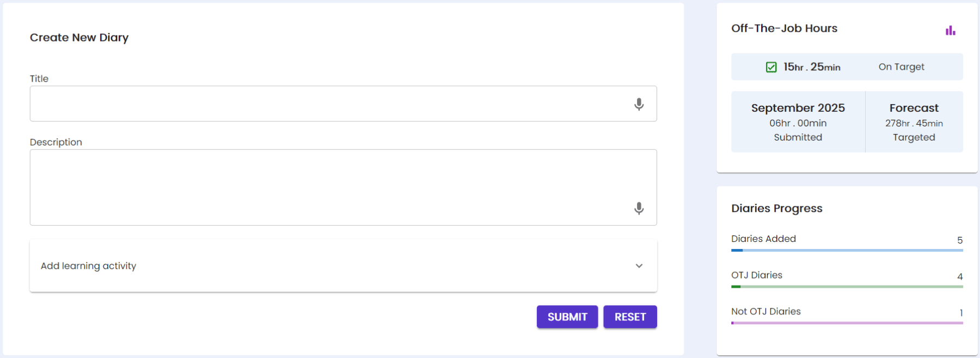980x358 pixels.
Task: Click the green OTJ Diaries progress bar
Action: (x=847, y=287)
